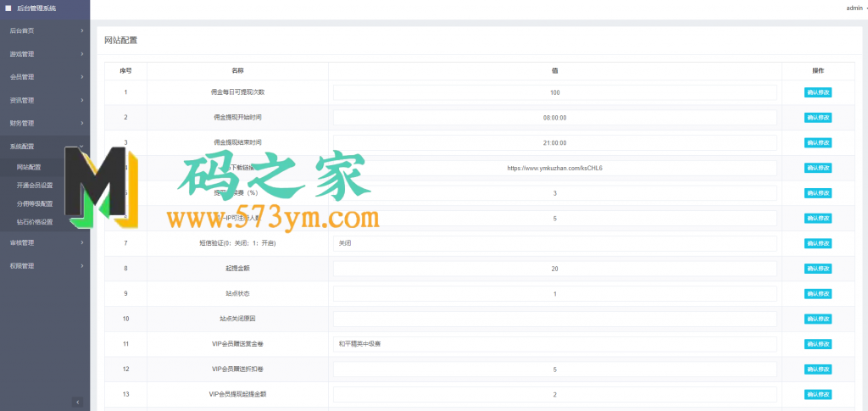Expand the 审核管理 menu chevron
868x411 pixels.
[82, 242]
